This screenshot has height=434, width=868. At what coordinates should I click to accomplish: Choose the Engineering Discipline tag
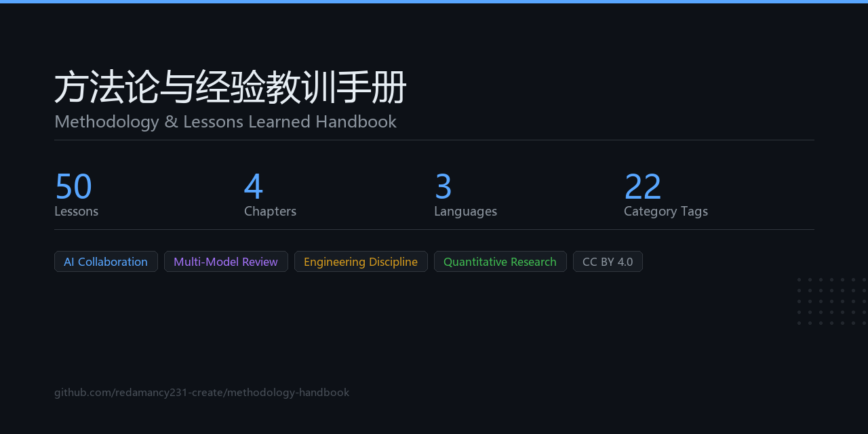361,262
